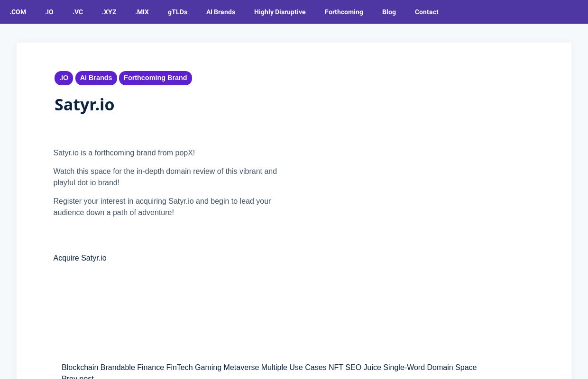Open the .COM navigation menu item
Image resolution: width=588 pixels, height=379 pixels.
point(18,12)
